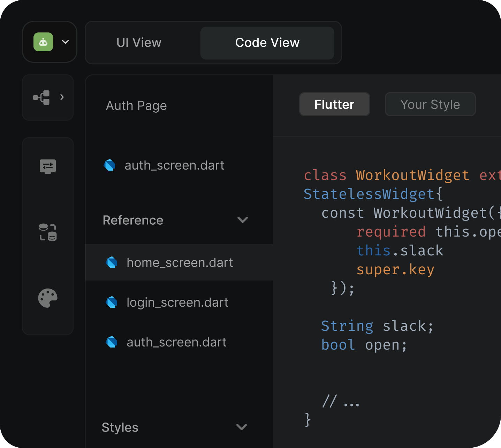Select the settings sliders panel icon
The width and height of the screenshot is (501, 448).
(48, 166)
